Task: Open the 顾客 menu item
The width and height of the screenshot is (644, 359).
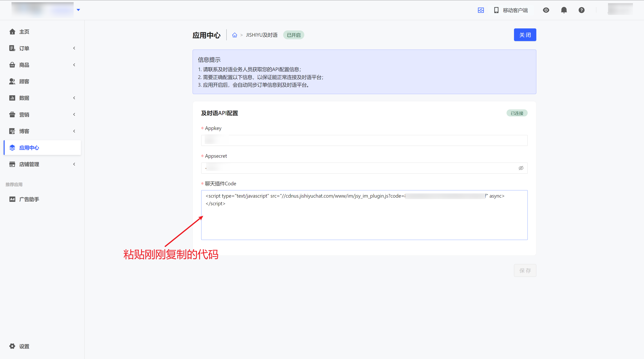Action: coord(42,81)
